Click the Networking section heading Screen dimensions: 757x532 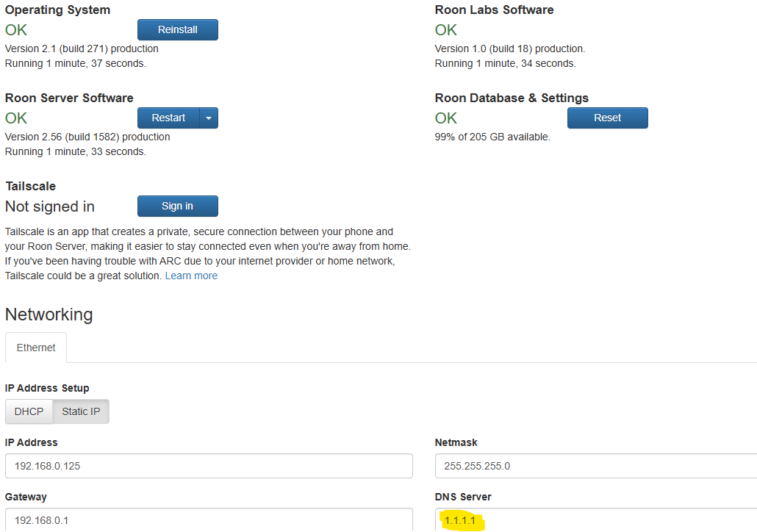click(x=49, y=314)
